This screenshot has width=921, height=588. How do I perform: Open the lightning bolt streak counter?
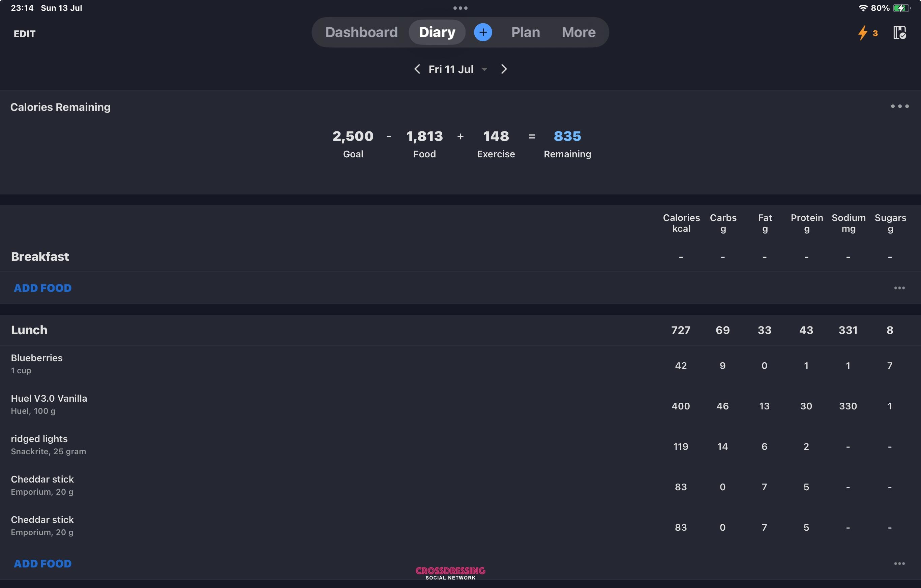tap(867, 33)
